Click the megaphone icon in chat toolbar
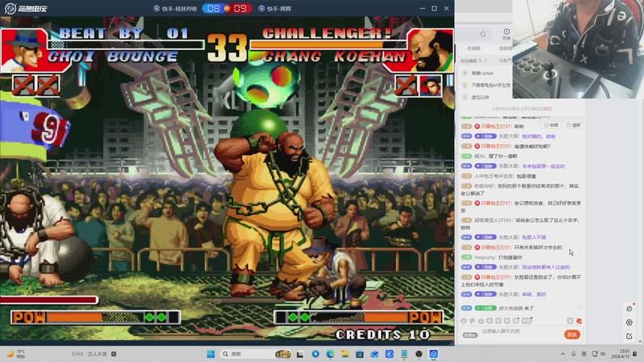 click(x=473, y=321)
